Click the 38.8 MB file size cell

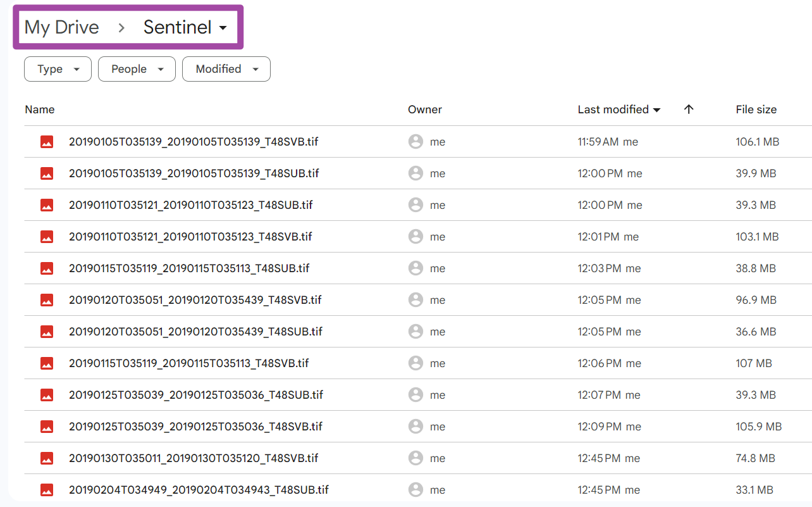(756, 268)
